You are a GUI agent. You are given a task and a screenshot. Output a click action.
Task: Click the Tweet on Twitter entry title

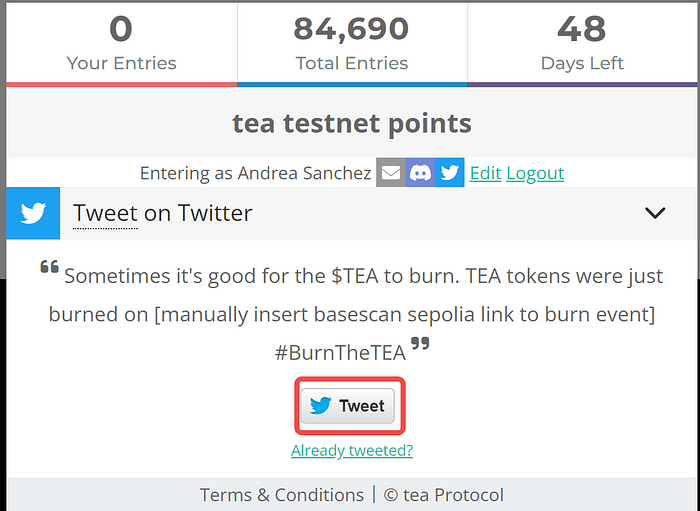coord(162,213)
